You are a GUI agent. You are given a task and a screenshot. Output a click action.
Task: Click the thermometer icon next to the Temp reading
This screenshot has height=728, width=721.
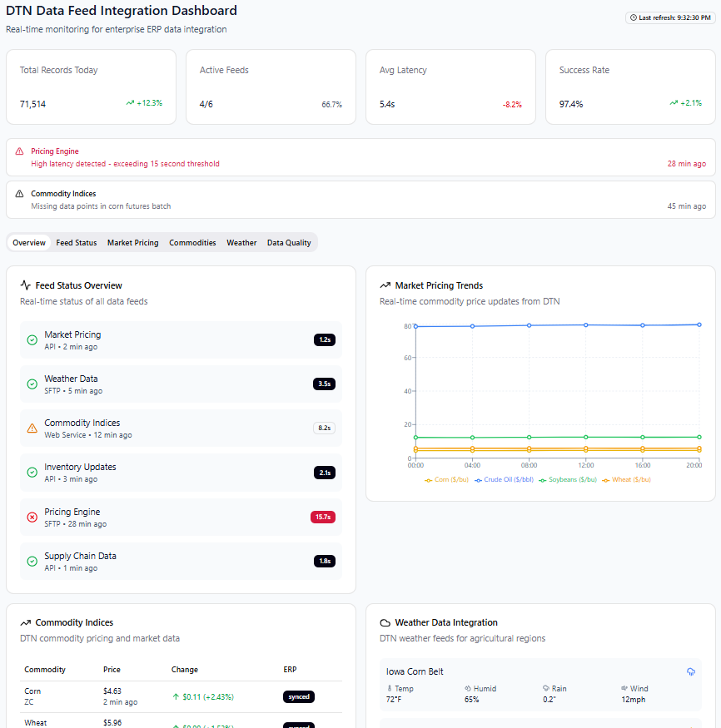(390, 688)
